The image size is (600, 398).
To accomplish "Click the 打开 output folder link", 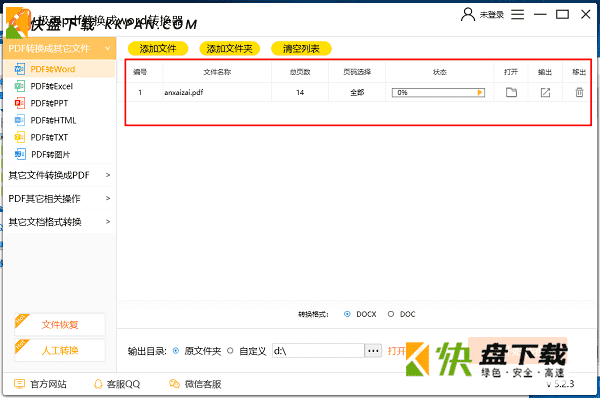I will pos(396,351).
